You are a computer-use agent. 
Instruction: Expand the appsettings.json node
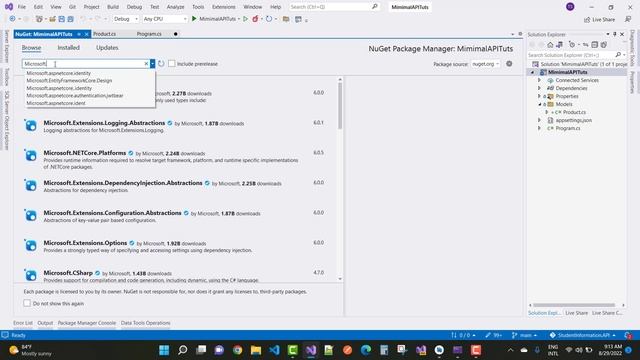(539, 120)
